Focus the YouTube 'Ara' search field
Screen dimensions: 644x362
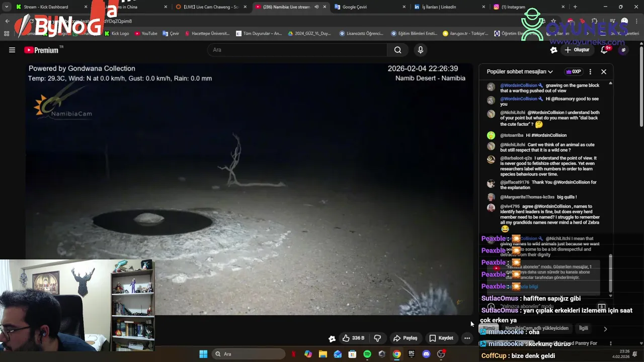[297, 50]
